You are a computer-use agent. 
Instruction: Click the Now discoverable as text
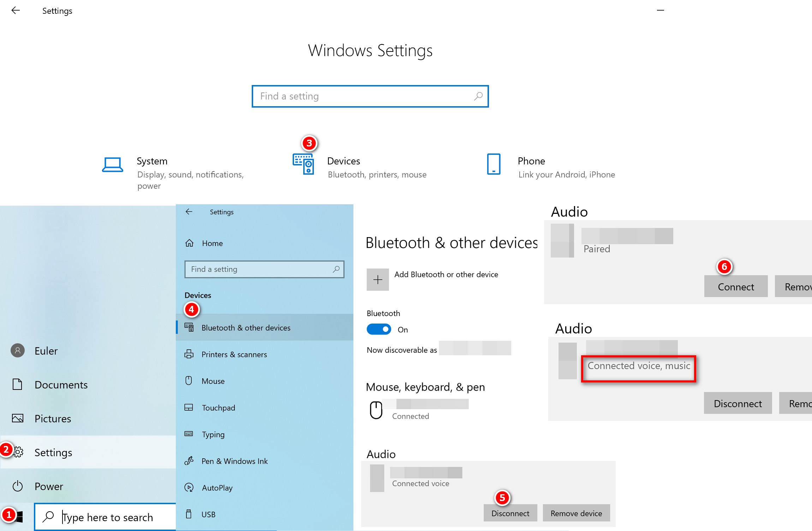click(x=402, y=350)
